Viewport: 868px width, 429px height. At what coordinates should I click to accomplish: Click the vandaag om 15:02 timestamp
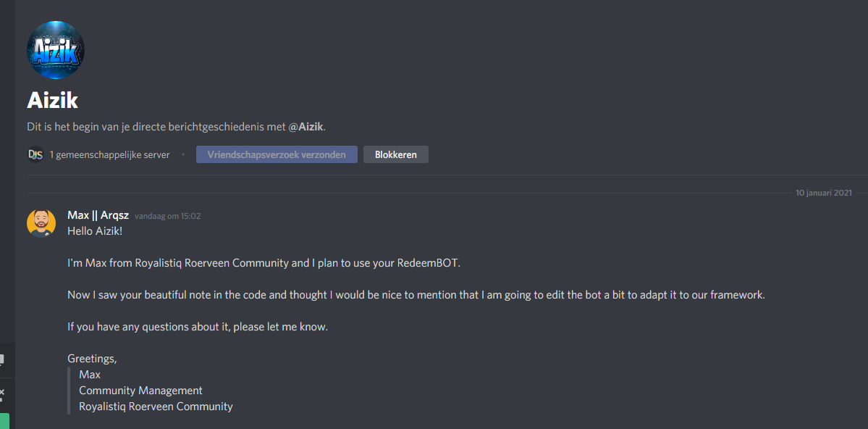point(167,216)
